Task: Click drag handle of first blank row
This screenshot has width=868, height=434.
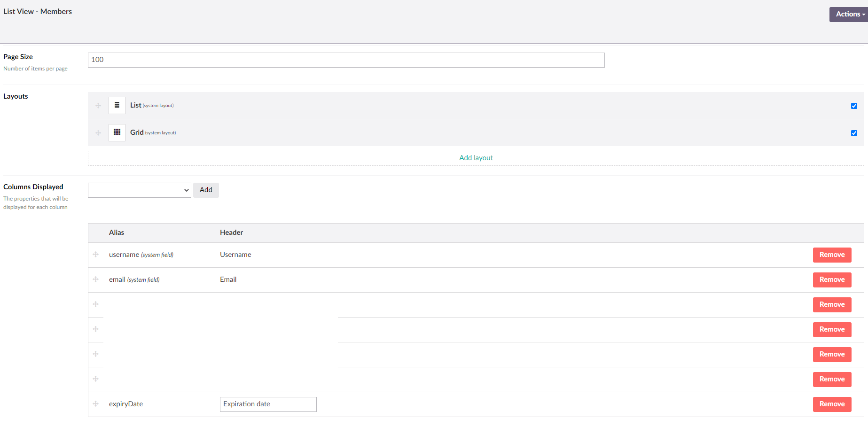Action: (x=96, y=304)
